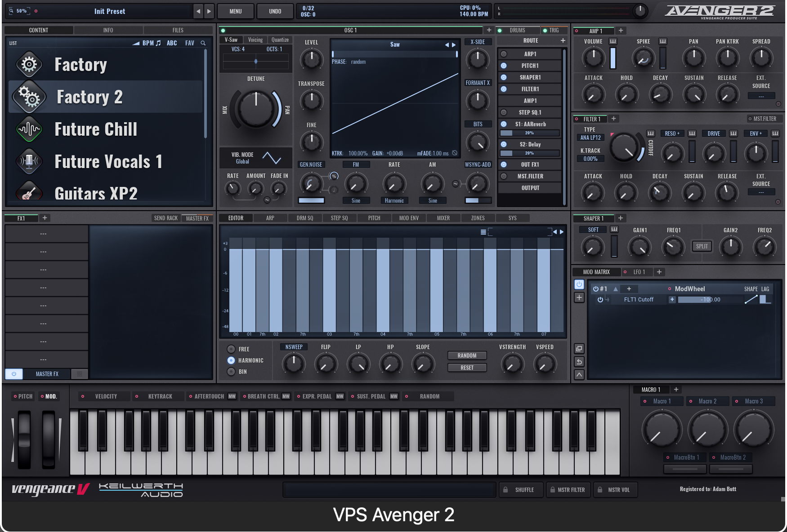Add a macro page via MACRO 1 plus
This screenshot has width=787, height=532.
point(676,390)
